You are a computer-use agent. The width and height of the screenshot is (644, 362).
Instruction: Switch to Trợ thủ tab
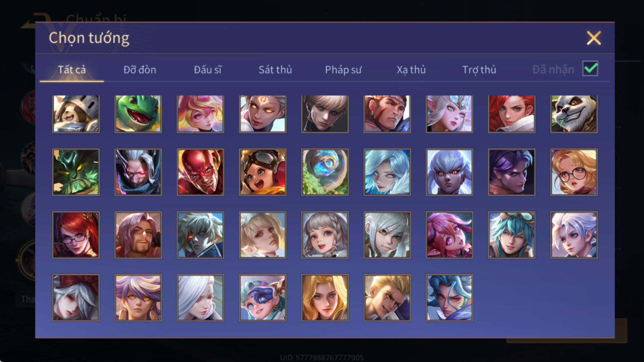(x=479, y=70)
